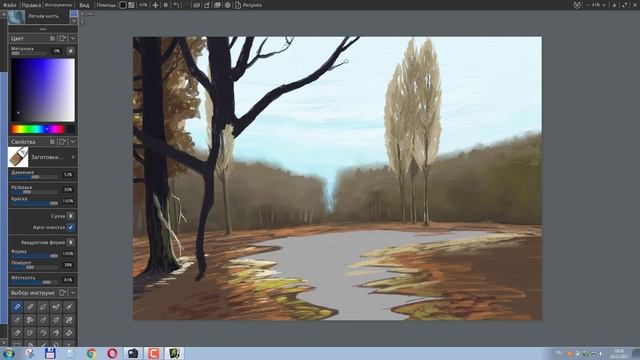The image size is (640, 360).
Task: Click the Поворот slider
Action: point(34,267)
